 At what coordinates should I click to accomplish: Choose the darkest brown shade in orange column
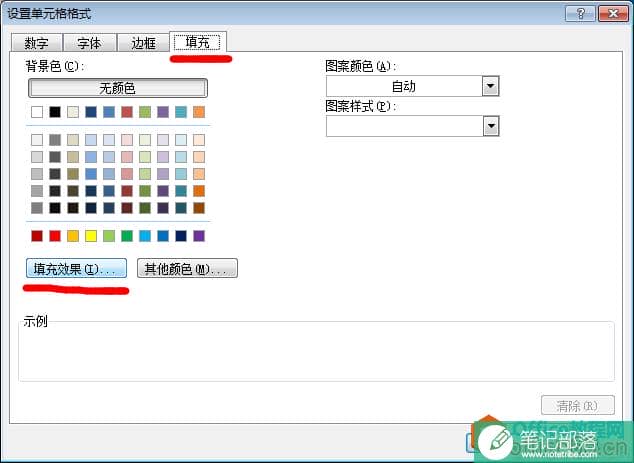pyautogui.click(x=199, y=208)
